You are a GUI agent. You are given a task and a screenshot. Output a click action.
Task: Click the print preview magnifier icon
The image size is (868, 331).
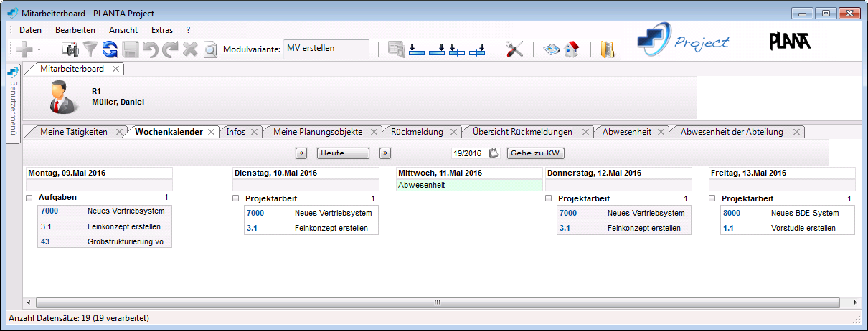pyautogui.click(x=210, y=49)
